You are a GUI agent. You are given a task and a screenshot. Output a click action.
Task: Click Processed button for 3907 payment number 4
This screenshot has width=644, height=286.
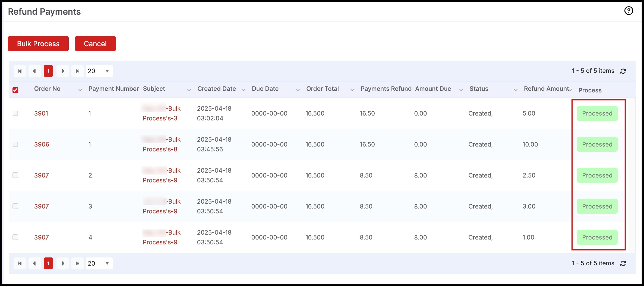point(597,237)
